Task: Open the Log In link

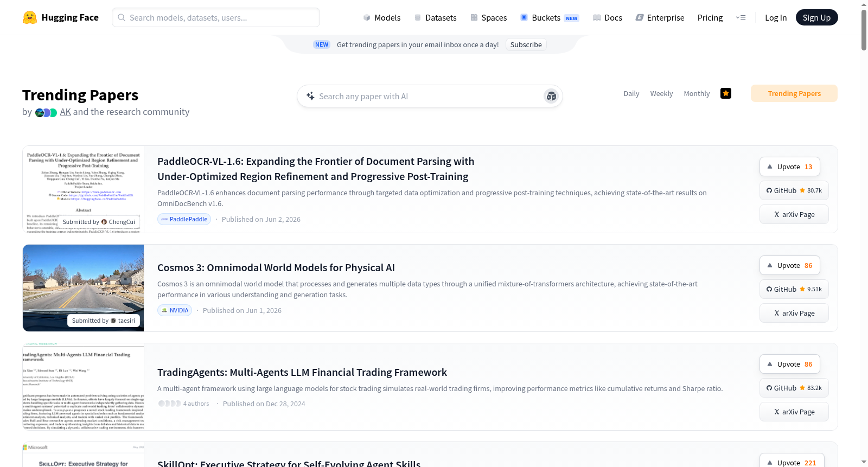Action: click(x=776, y=17)
